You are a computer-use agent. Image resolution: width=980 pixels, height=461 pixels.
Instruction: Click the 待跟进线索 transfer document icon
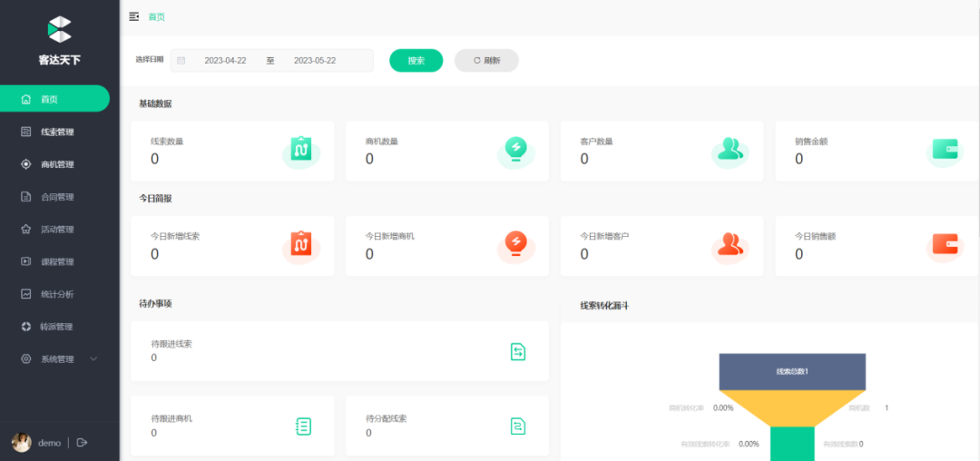tap(517, 352)
